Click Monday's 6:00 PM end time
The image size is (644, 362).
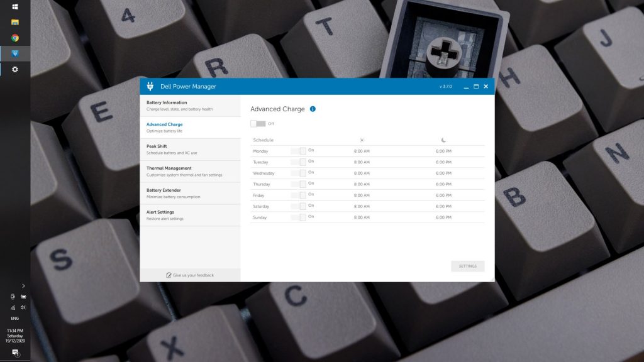pyautogui.click(x=443, y=151)
